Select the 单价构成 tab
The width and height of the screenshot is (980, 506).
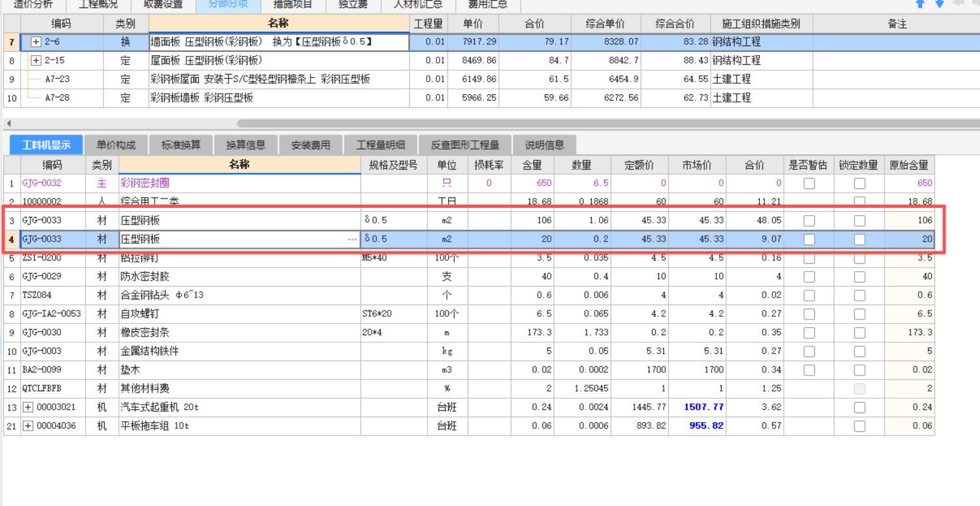coord(117,144)
